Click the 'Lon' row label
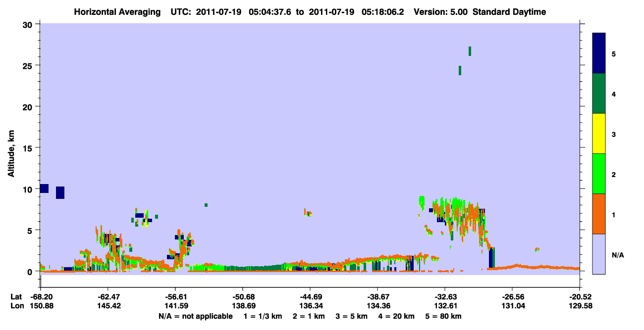The image size is (644, 330). coord(16,306)
